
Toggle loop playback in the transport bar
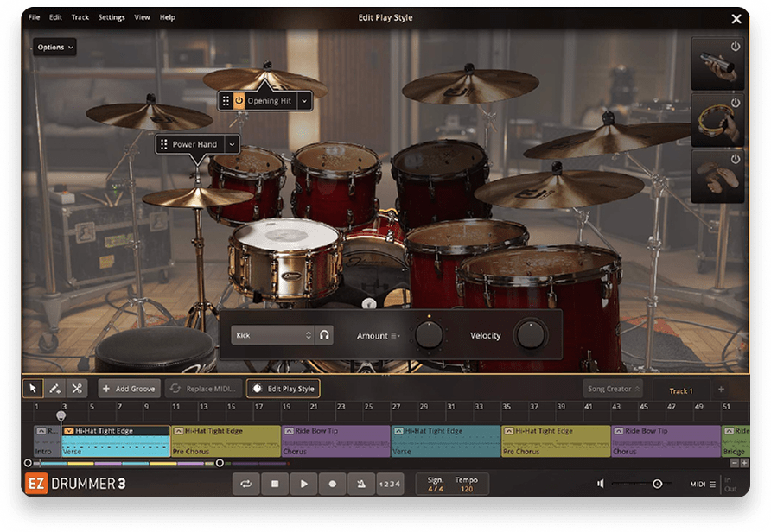pos(246,484)
